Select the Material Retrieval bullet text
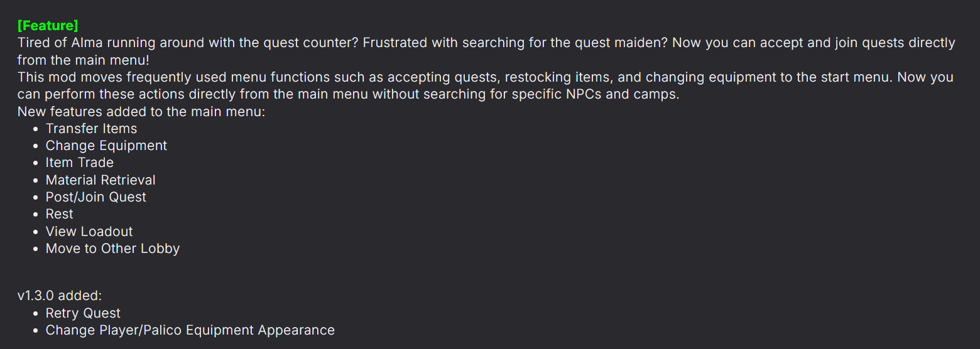Image resolution: width=980 pixels, height=349 pixels. [x=101, y=180]
